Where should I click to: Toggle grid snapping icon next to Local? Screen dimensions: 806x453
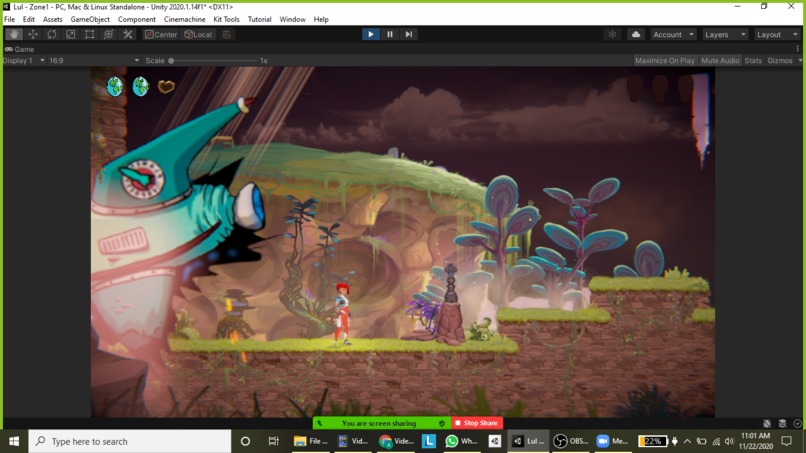pyautogui.click(x=227, y=34)
